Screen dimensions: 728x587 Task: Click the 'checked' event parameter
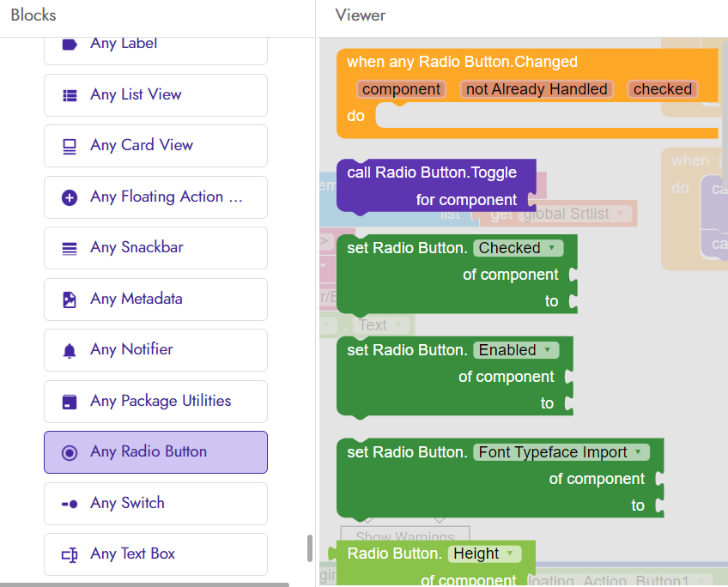coord(663,89)
